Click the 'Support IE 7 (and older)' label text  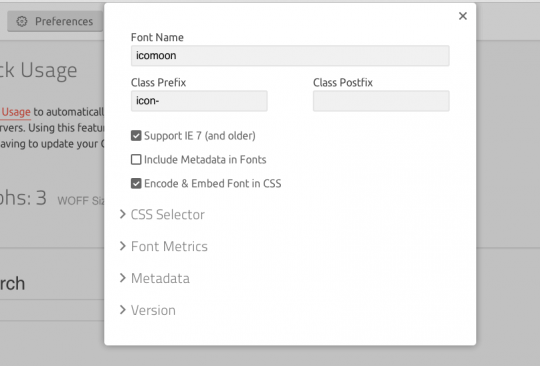[200, 136]
